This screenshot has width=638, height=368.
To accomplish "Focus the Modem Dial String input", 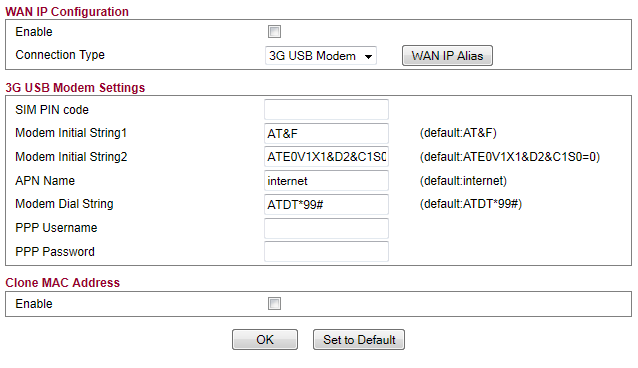I will 326,204.
